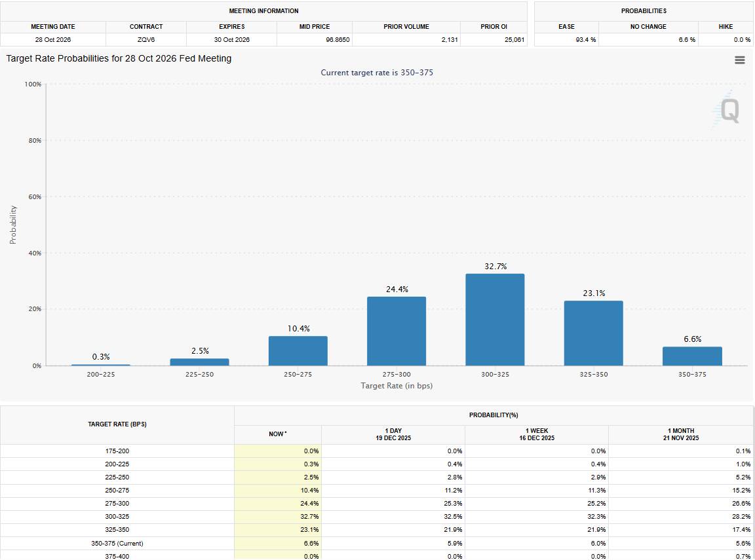The image size is (755, 560).
Task: Click the 300-325 x-axis label
Action: coord(495,375)
